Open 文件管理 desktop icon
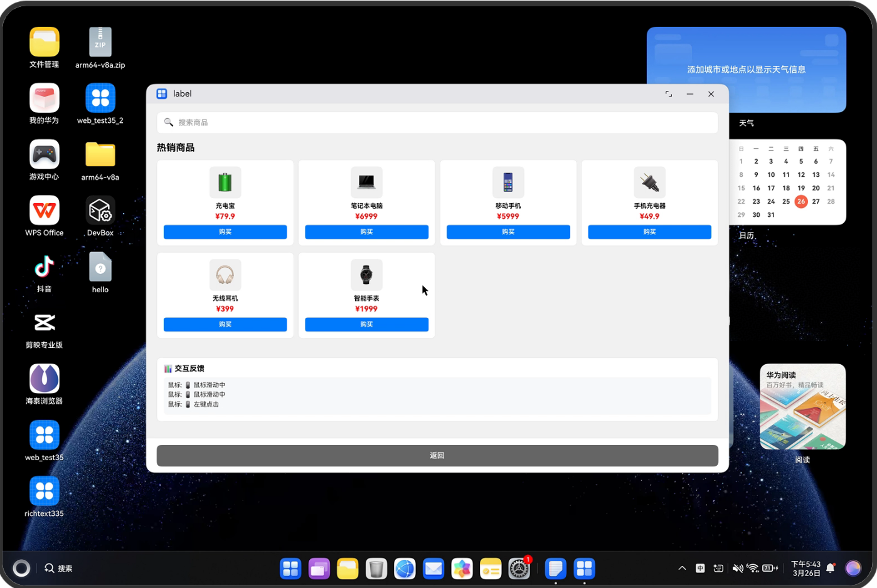Image resolution: width=877 pixels, height=588 pixels. (x=44, y=48)
